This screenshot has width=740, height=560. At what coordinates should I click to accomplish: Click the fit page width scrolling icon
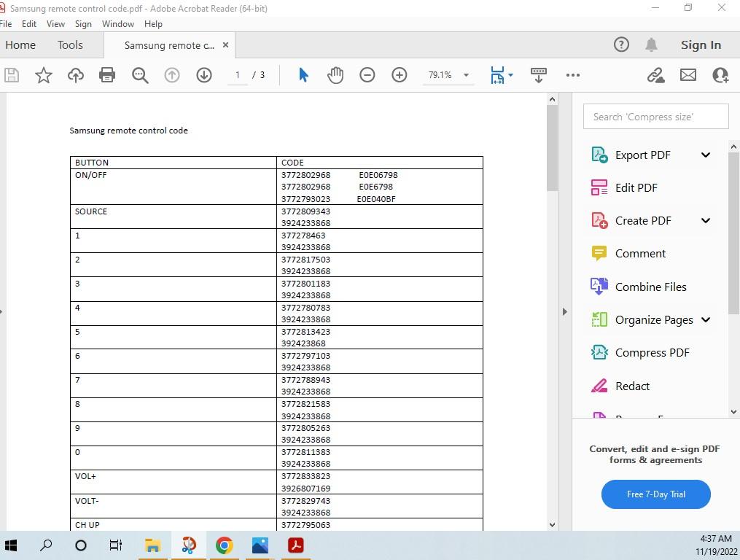pyautogui.click(x=497, y=75)
